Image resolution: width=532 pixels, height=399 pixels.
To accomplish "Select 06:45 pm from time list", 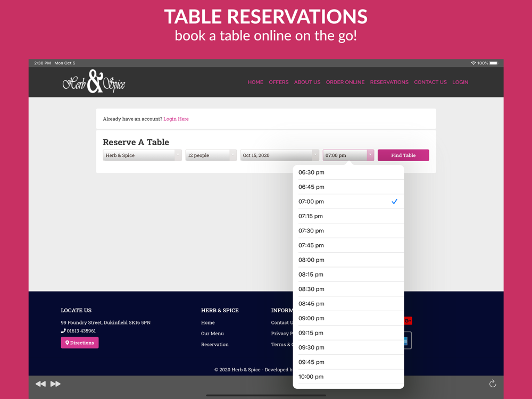I will point(348,187).
